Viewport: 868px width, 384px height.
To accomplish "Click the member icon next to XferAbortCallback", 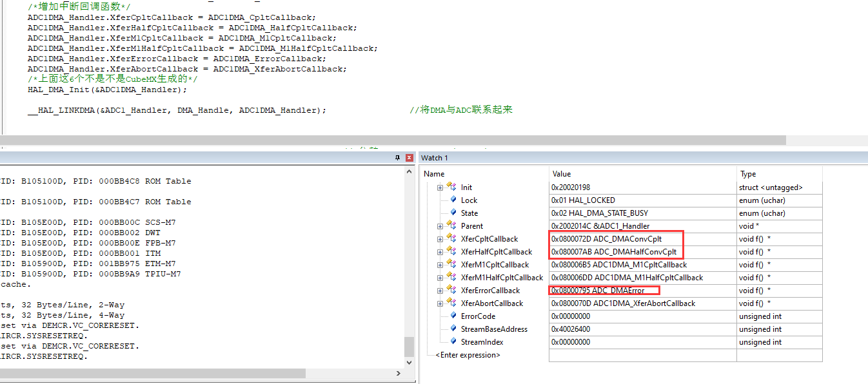I will tap(451, 303).
